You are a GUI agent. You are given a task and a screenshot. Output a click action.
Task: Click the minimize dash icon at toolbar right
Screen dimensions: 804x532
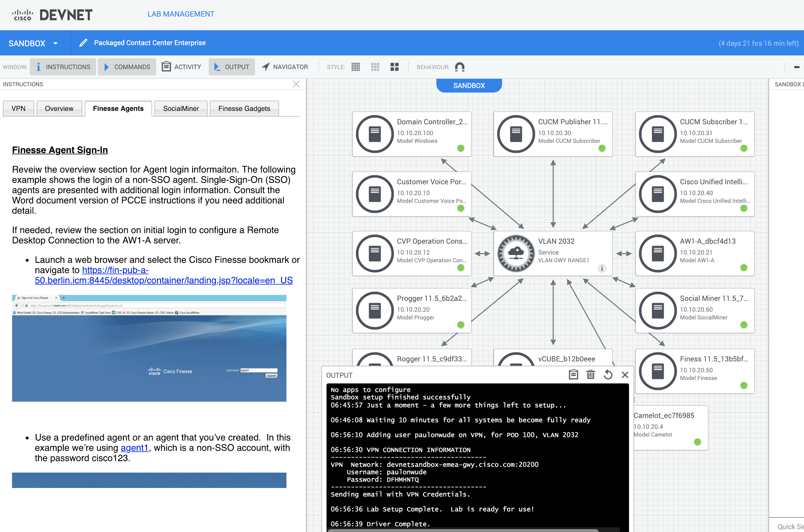tap(797, 67)
